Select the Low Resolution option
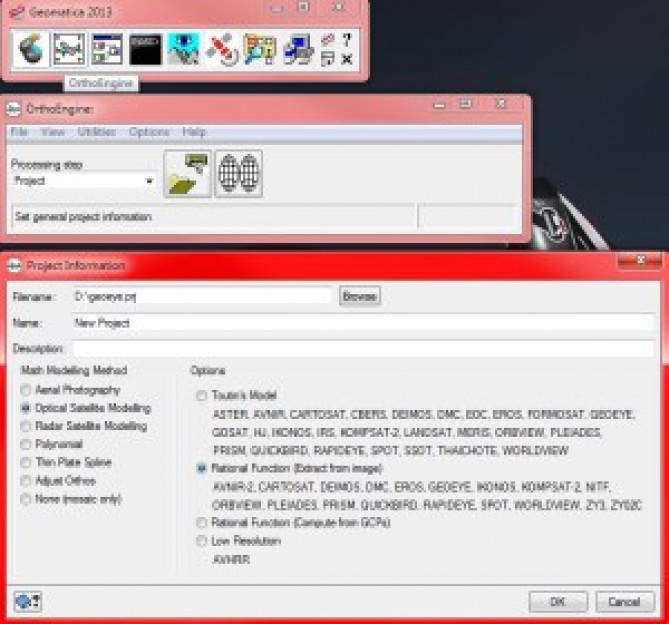Viewport: 669px width, 624px height. point(201,541)
